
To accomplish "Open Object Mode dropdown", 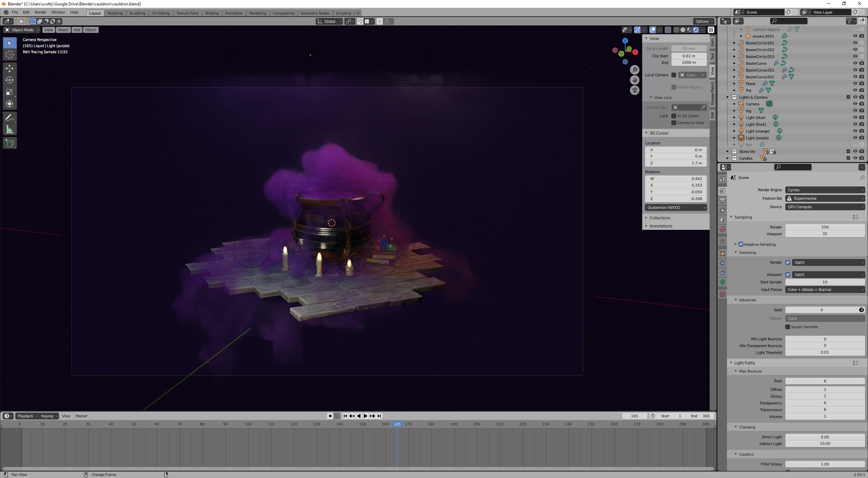I will coord(22,30).
